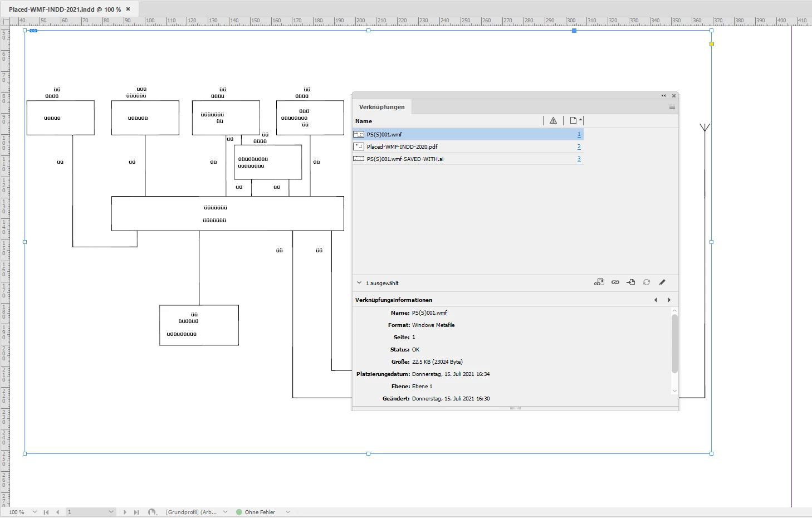Viewport: 812px width, 518px height.
Task: Open the preflight menu icon in status bar
Action: (152, 512)
